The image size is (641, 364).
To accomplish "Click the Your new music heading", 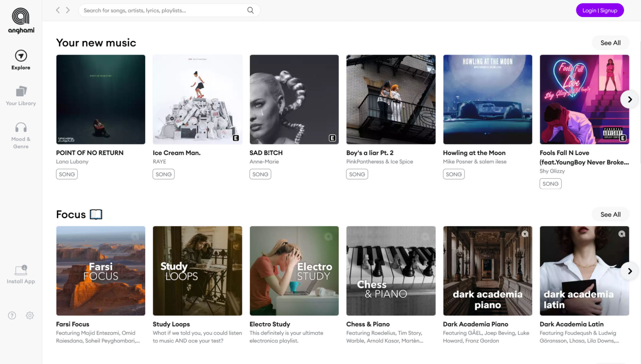I will pyautogui.click(x=96, y=43).
